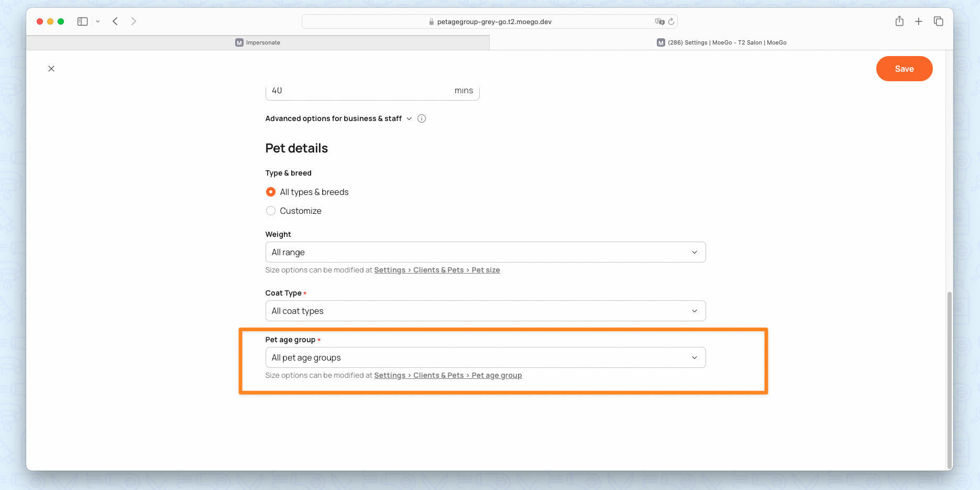Screen dimensions: 980x490
Task: Click the info icon beside Advanced options
Action: click(x=422, y=118)
